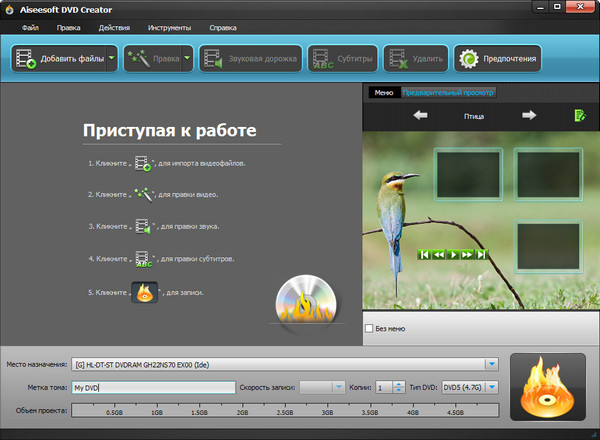Expand the Добавить файлы dropdown arrow
Image resolution: width=600 pixels, height=440 pixels.
(x=111, y=58)
